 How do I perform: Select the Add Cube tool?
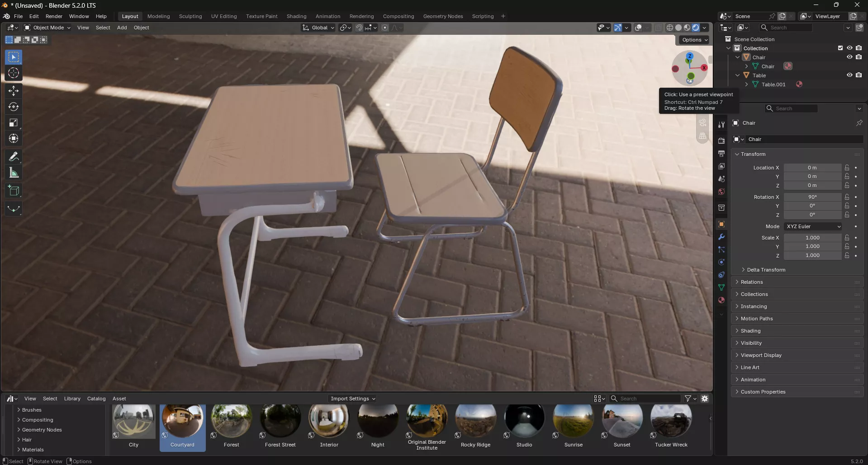pyautogui.click(x=14, y=191)
